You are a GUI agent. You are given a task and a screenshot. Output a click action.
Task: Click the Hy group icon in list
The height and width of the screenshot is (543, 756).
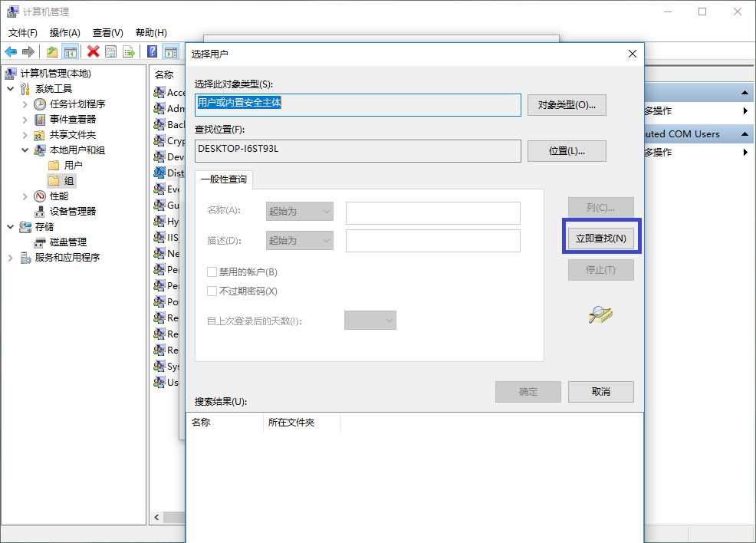[x=159, y=221]
